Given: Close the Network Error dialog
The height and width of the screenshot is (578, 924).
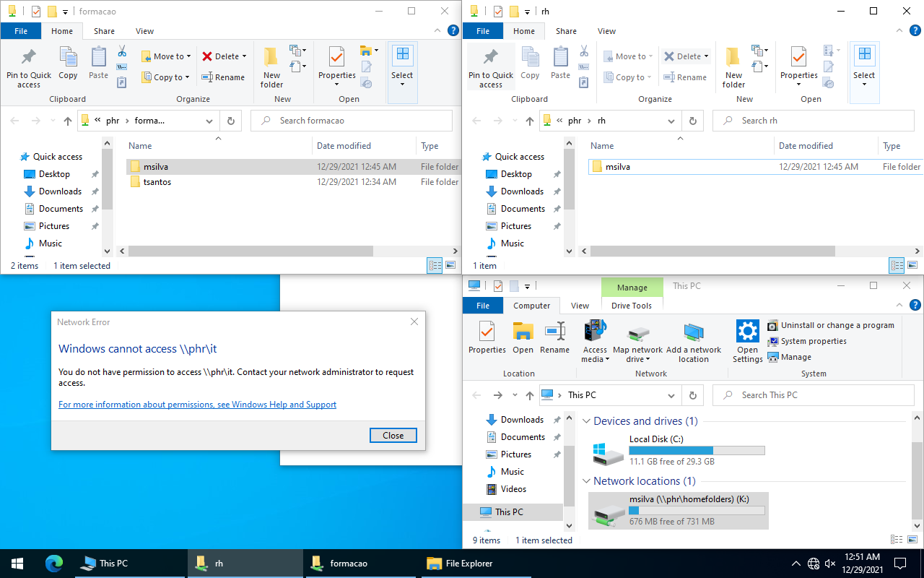Looking at the screenshot, I should (393, 435).
